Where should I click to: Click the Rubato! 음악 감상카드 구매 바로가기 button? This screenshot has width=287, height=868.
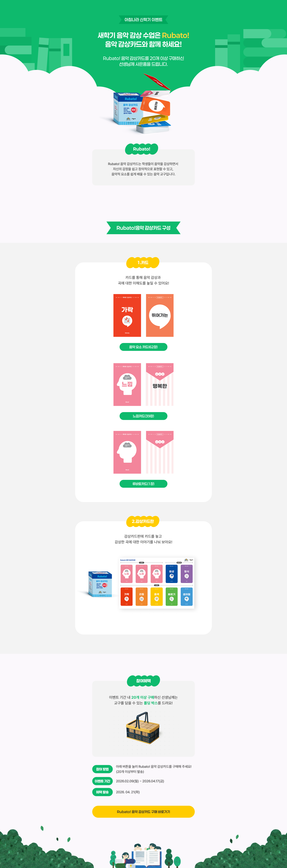pos(143,811)
